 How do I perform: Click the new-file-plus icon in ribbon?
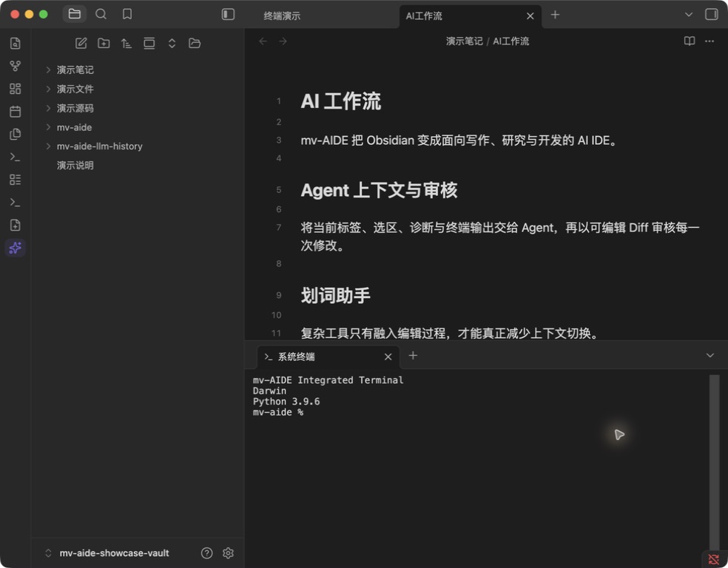tap(16, 225)
